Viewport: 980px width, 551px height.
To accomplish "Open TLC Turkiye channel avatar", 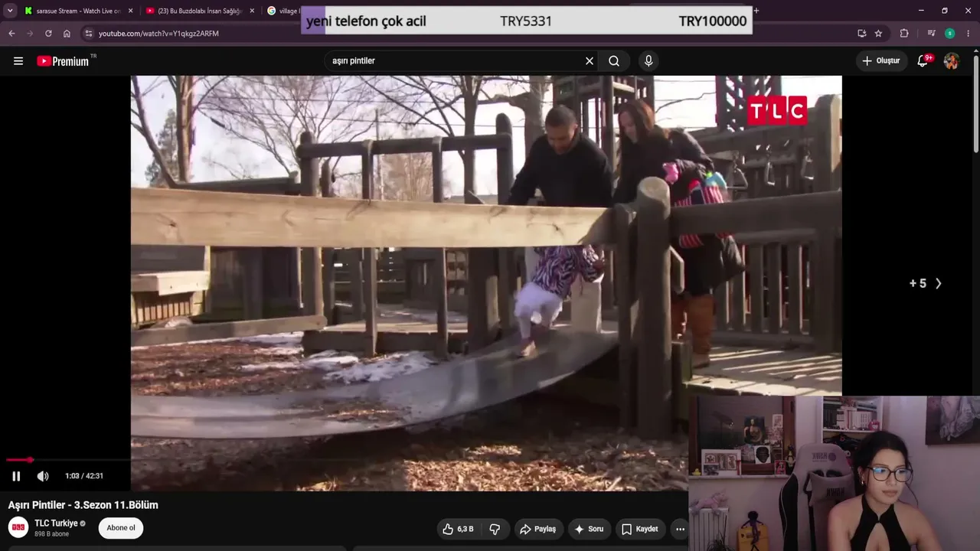I will click(x=18, y=527).
